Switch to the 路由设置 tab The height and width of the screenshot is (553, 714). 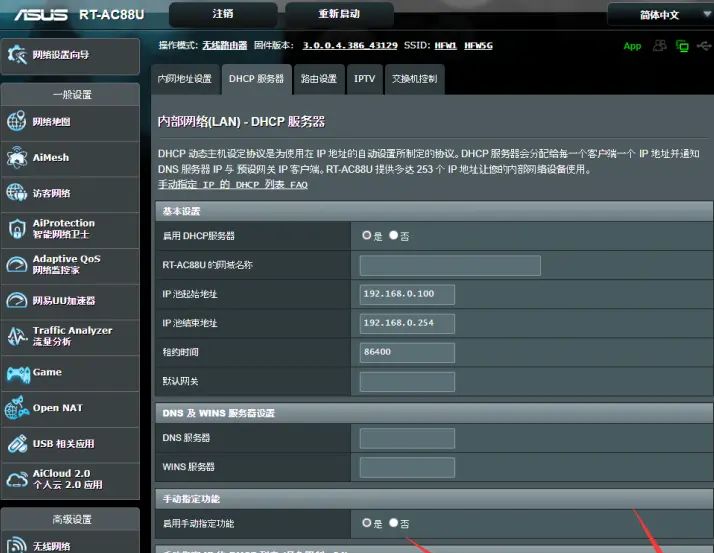319,79
